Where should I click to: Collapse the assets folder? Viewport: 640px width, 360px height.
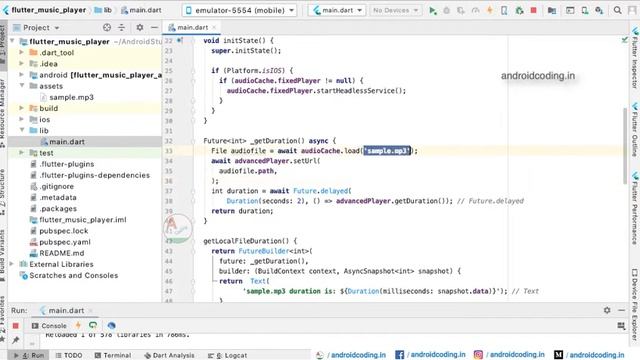[x=22, y=86]
